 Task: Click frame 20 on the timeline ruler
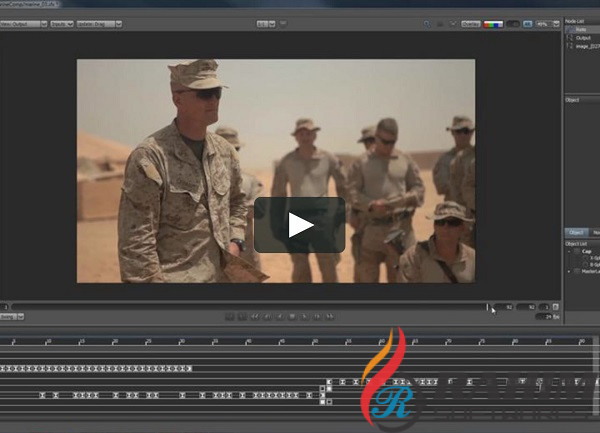[x=114, y=341]
